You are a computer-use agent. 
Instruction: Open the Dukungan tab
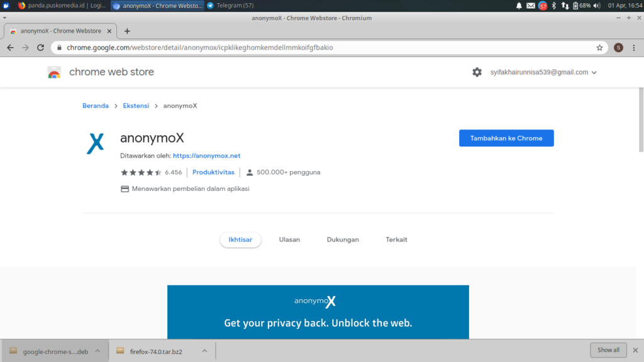click(x=343, y=239)
